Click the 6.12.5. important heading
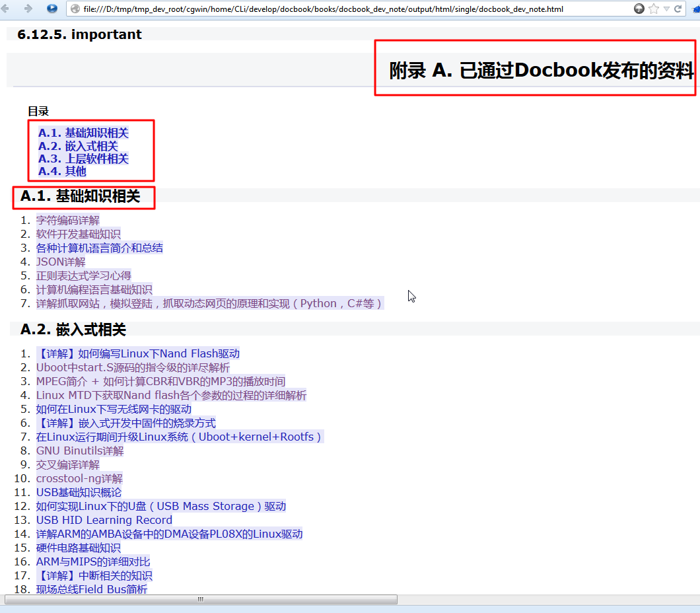 click(x=79, y=34)
